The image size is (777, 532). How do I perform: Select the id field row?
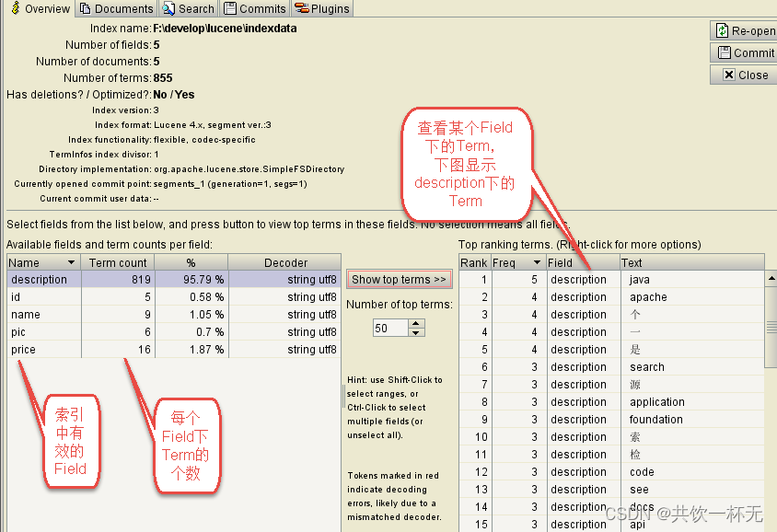(174, 296)
